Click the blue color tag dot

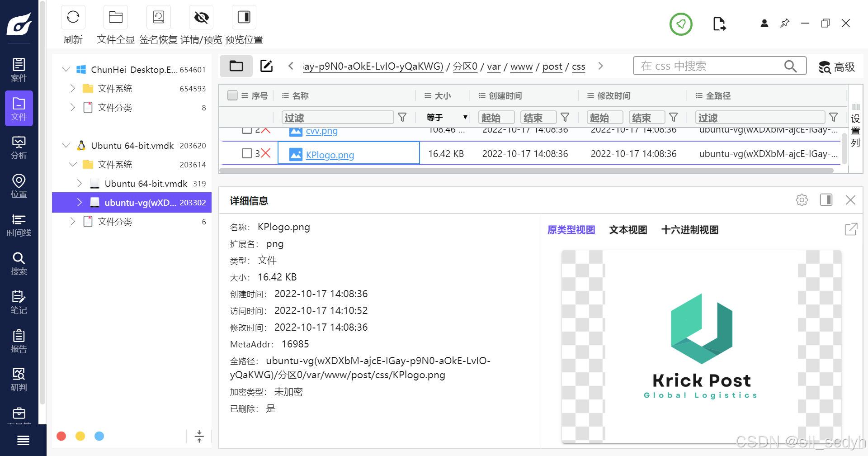point(99,436)
